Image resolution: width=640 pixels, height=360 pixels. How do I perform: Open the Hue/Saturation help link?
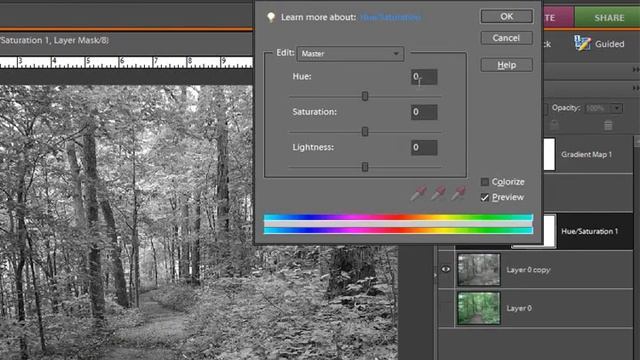point(391,17)
